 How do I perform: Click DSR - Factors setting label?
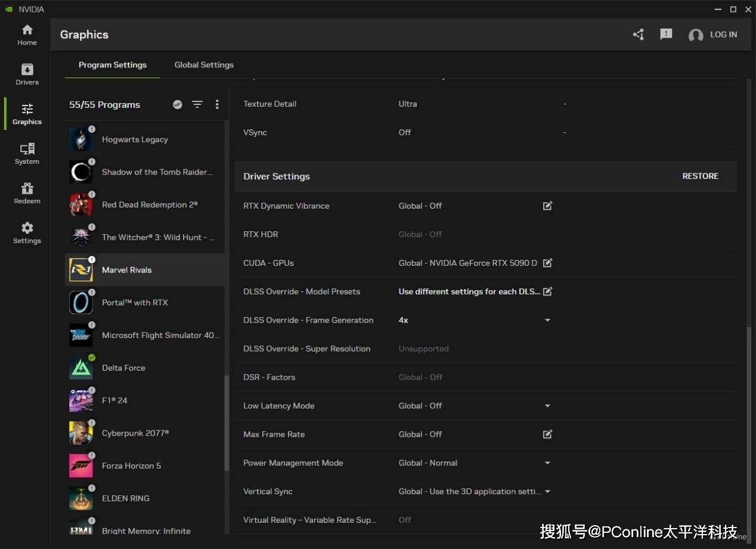(x=269, y=377)
